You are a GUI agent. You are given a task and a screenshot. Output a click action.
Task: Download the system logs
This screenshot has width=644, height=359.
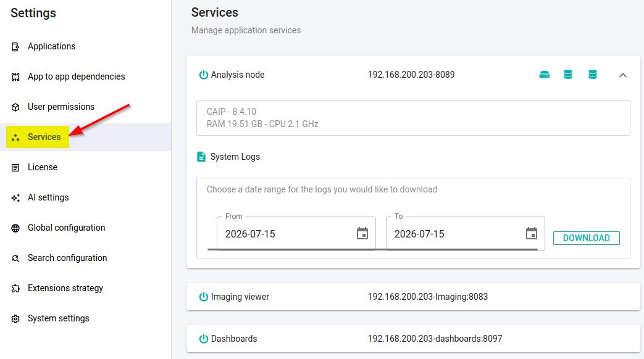tap(586, 238)
